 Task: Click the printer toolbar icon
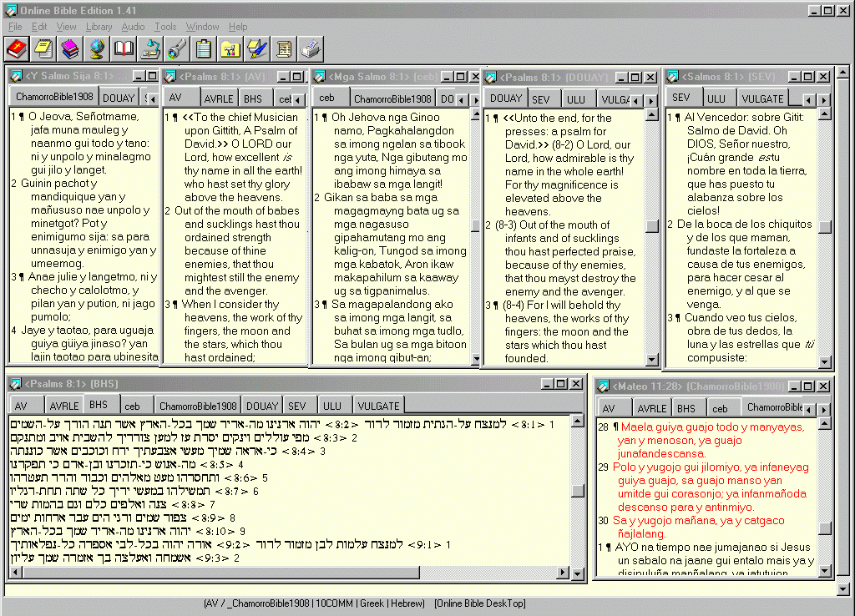coord(311,49)
